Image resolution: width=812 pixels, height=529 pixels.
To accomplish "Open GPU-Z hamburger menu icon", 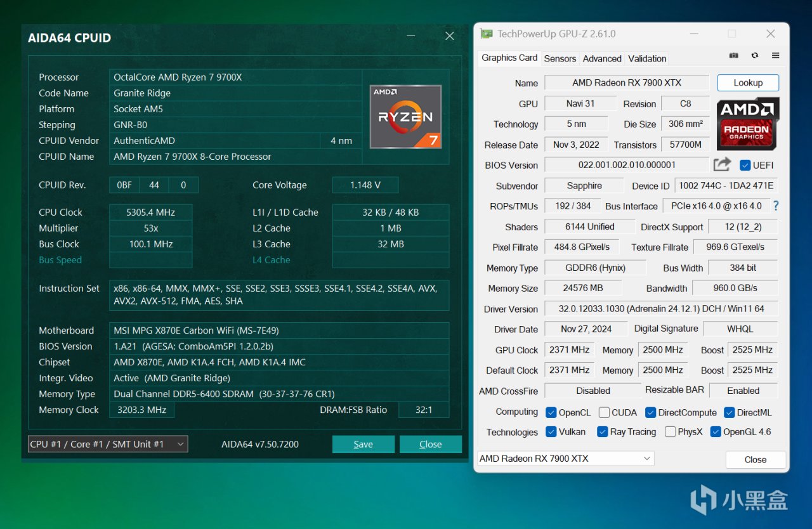I will [x=775, y=56].
